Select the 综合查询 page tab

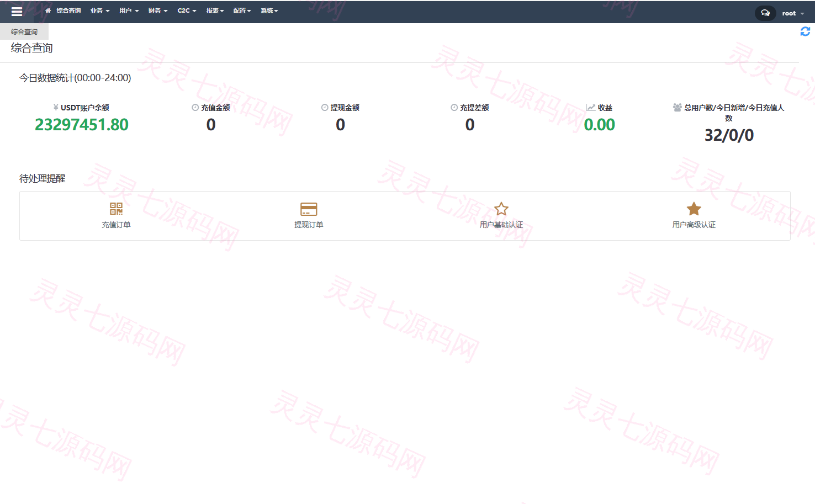pos(24,31)
